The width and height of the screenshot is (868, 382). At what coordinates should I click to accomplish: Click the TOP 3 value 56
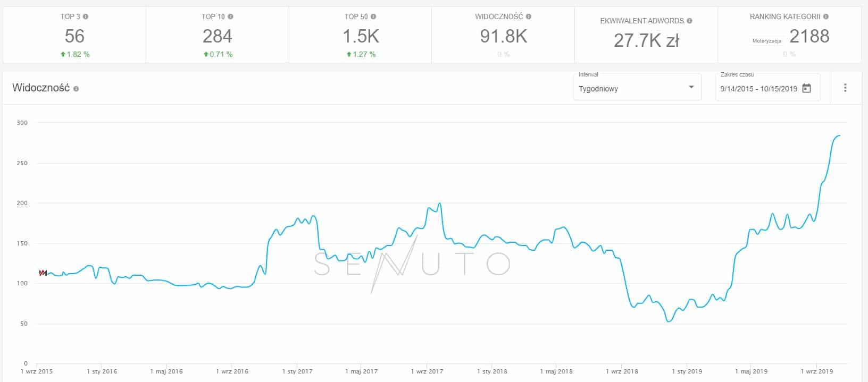74,36
